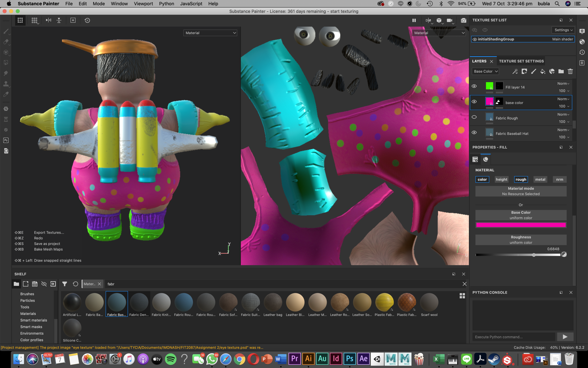Expand Texture Set List Settings dropdown

(x=563, y=30)
